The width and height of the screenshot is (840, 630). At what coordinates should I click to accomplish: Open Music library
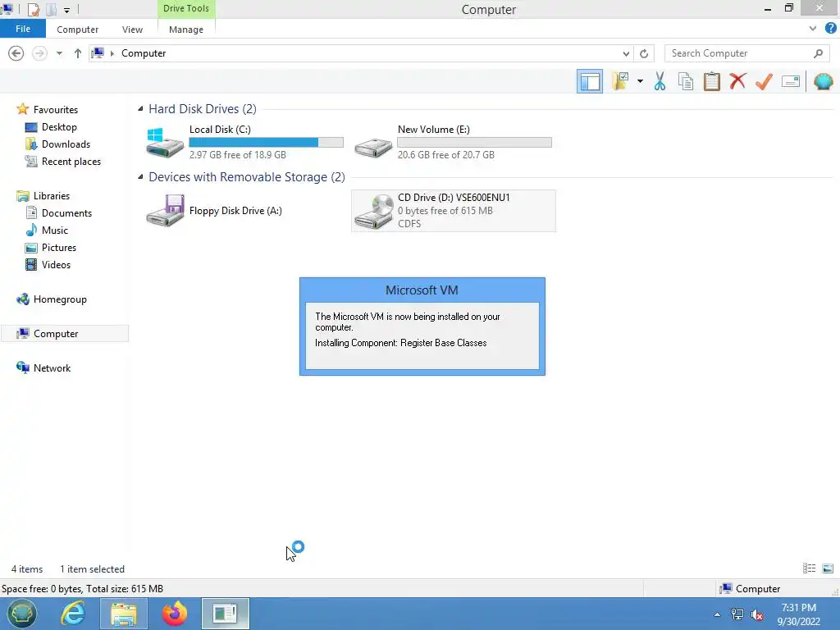tap(55, 230)
